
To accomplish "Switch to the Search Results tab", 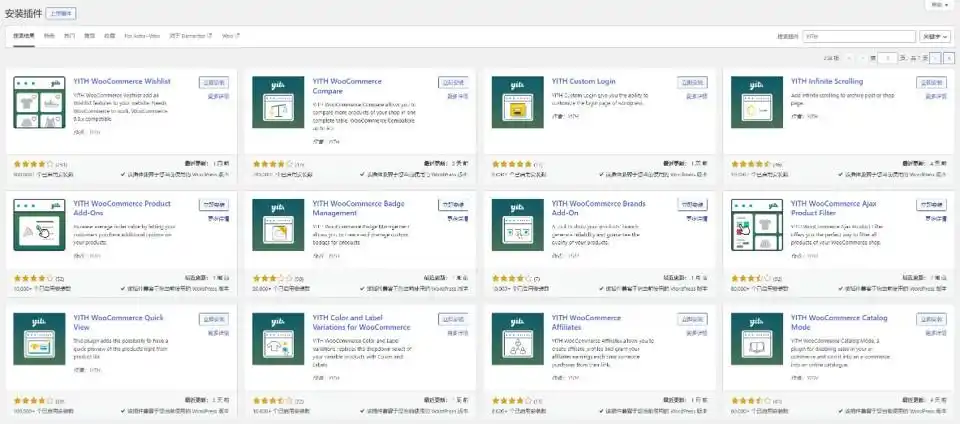I will click(x=24, y=36).
